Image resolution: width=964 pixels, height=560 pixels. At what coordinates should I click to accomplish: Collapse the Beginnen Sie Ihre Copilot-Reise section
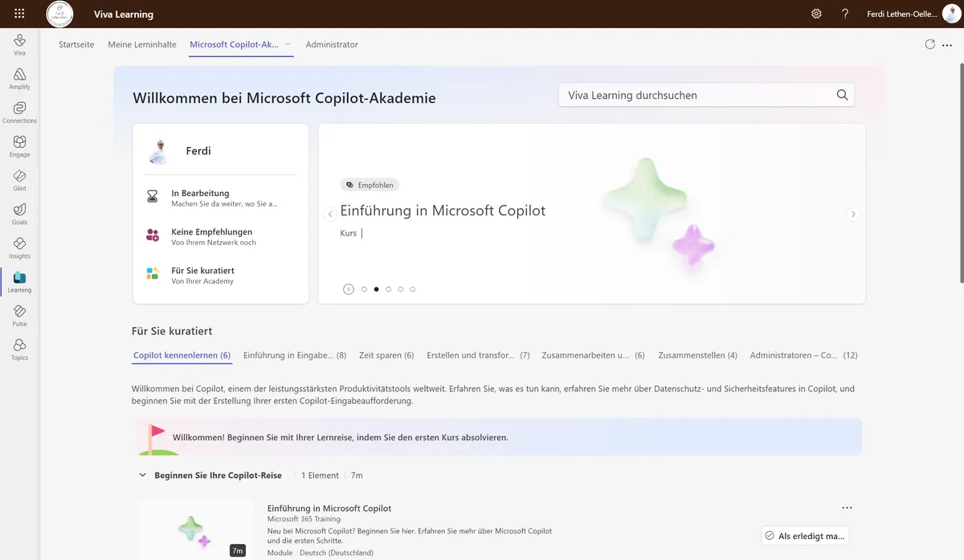coord(143,476)
